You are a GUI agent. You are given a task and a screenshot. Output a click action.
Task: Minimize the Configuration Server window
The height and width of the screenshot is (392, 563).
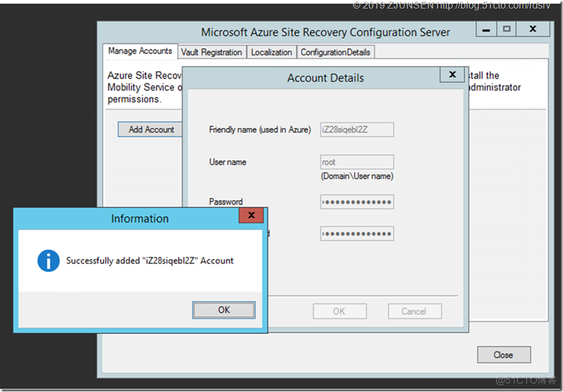pyautogui.click(x=486, y=29)
